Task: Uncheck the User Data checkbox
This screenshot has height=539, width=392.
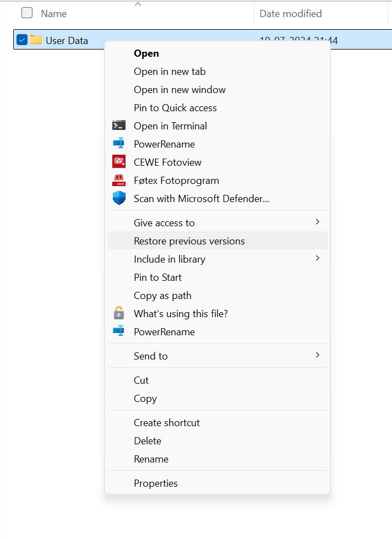Action: pyautogui.click(x=22, y=40)
